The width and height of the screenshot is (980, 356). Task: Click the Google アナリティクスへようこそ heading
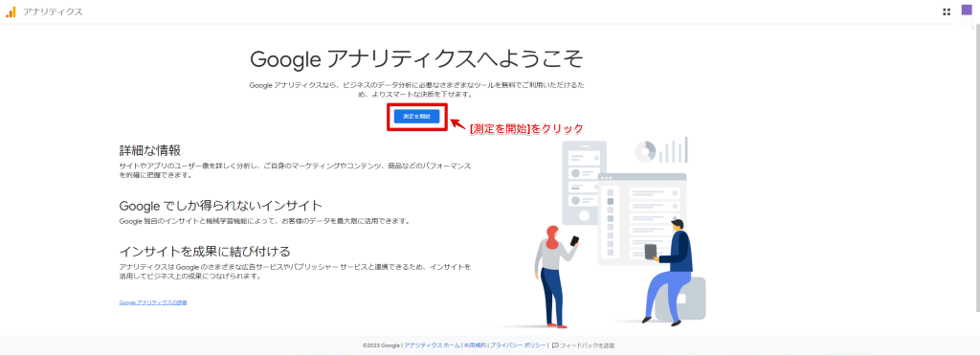[x=417, y=59]
